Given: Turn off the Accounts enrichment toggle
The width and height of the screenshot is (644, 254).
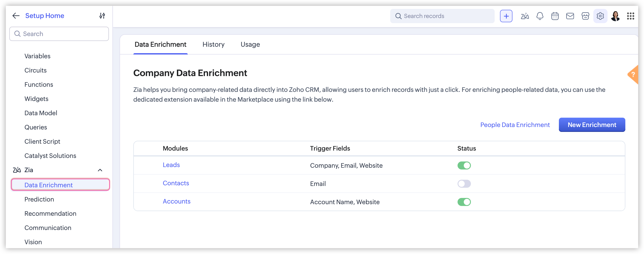Looking at the screenshot, I should point(464,202).
